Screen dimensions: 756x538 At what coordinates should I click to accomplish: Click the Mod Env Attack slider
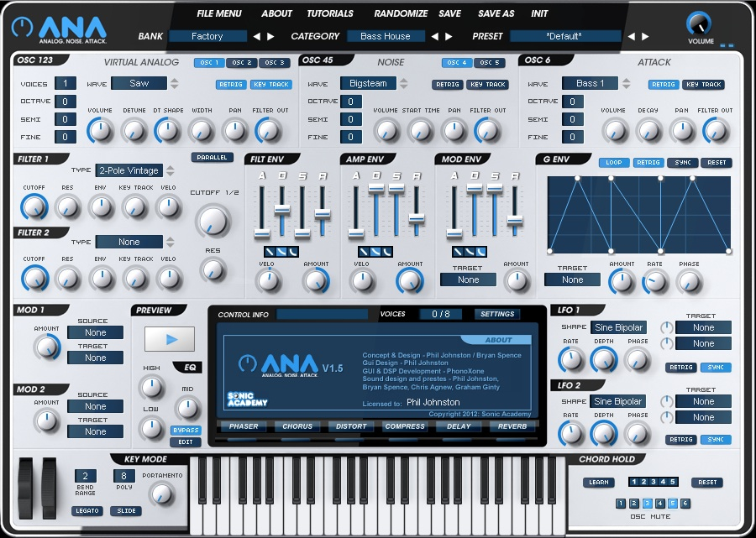click(454, 234)
